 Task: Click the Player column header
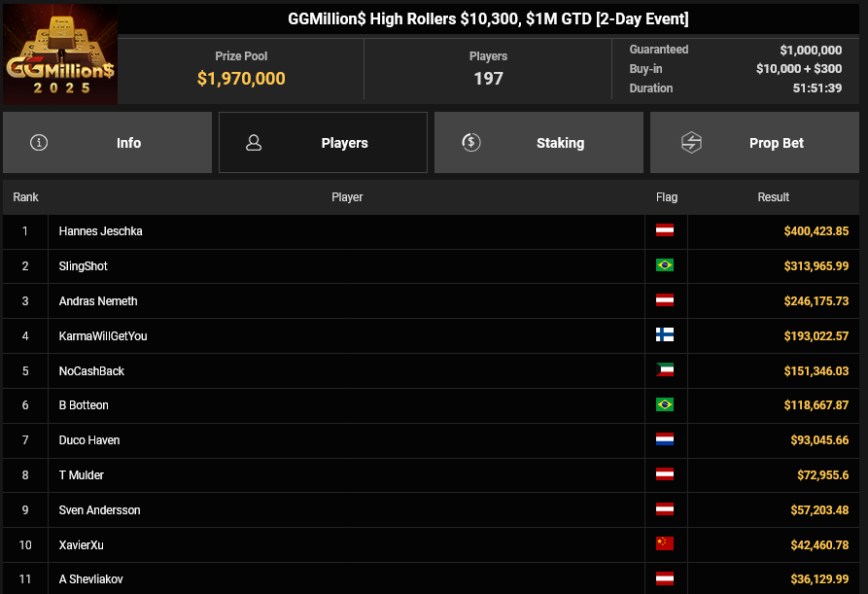347,197
